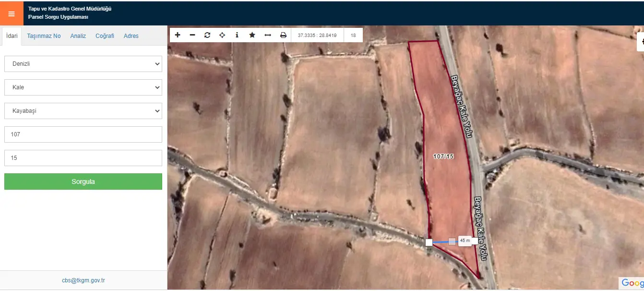Zoom in with the plus icon
Image resolution: width=644 pixels, height=291 pixels.
(178, 35)
